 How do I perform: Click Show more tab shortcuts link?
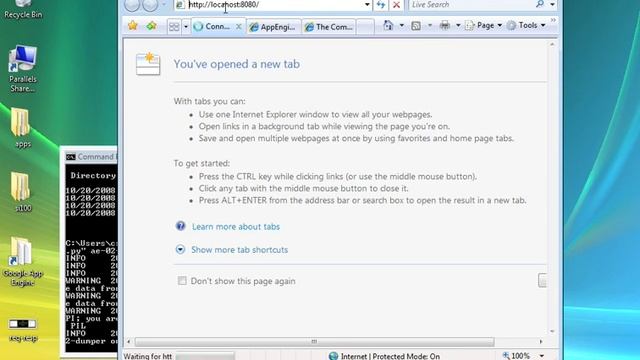pyautogui.click(x=240, y=250)
